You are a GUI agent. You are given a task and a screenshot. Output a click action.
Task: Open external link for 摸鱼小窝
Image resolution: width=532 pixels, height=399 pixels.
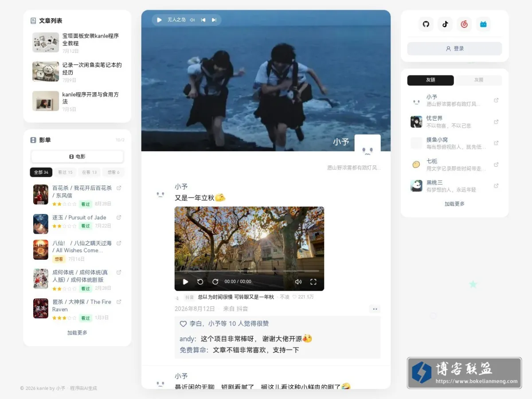point(496,143)
